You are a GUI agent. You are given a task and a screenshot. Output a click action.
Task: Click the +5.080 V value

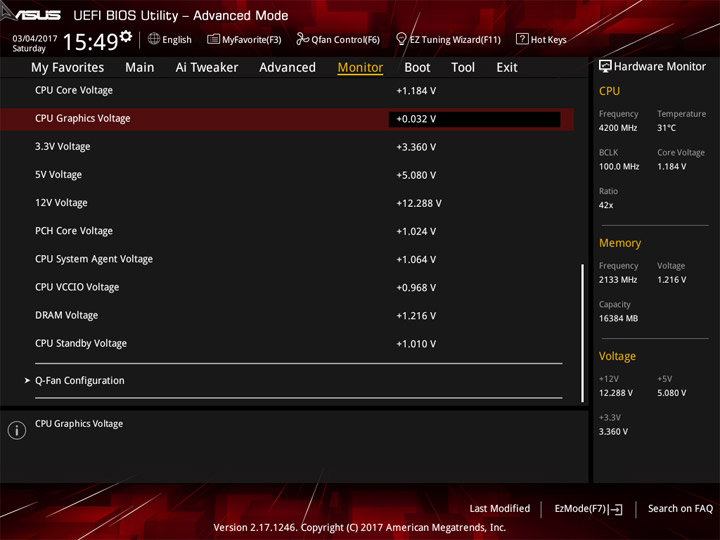[x=416, y=175]
